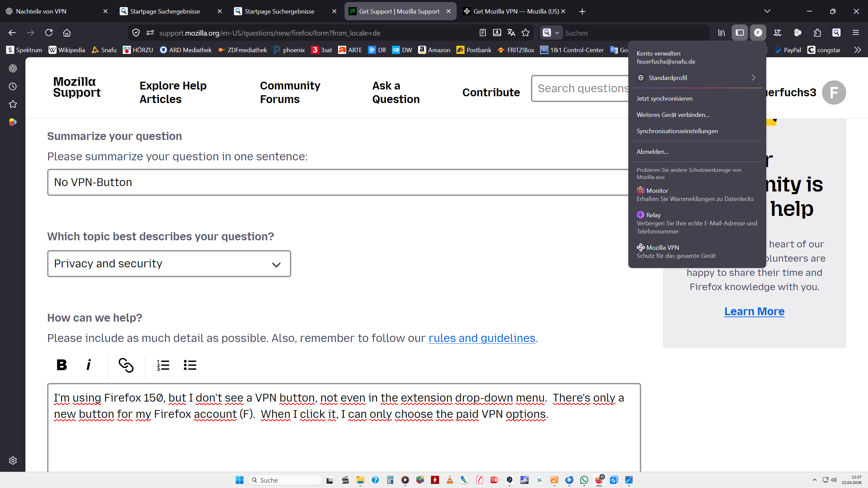Open Firefox sidebar history panel
Image resolution: width=868 pixels, height=488 pixels.
pyautogui.click(x=13, y=86)
